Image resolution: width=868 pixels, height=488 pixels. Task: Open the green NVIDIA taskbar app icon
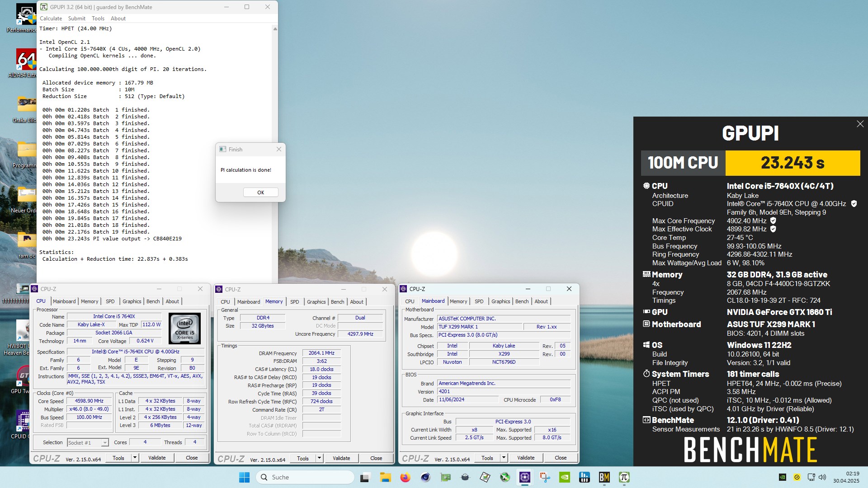coord(565,477)
